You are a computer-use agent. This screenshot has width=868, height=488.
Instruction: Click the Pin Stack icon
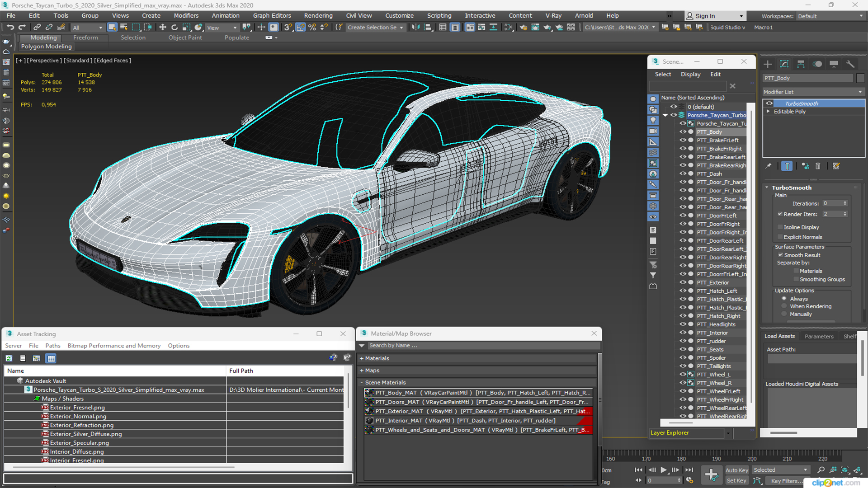coord(768,166)
